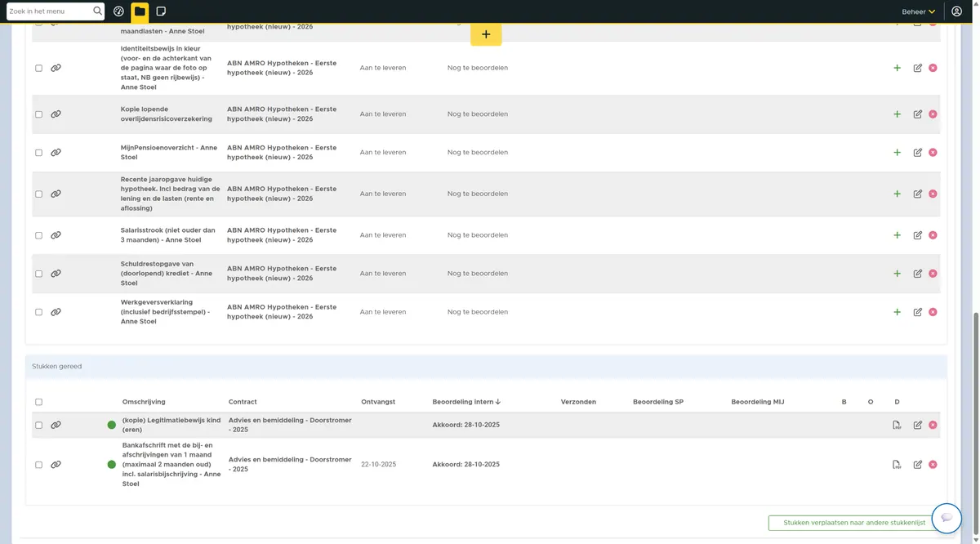Open the user account icon
980x544 pixels.
pos(957,11)
